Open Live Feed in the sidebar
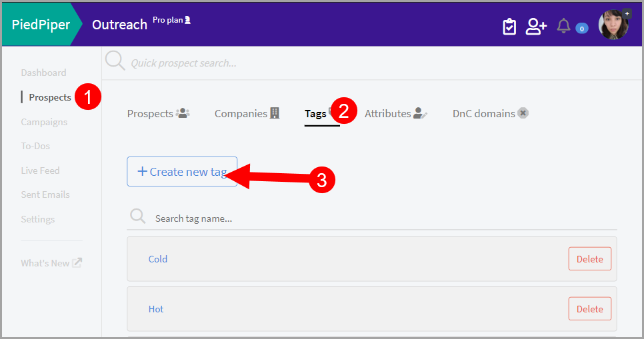 click(40, 170)
